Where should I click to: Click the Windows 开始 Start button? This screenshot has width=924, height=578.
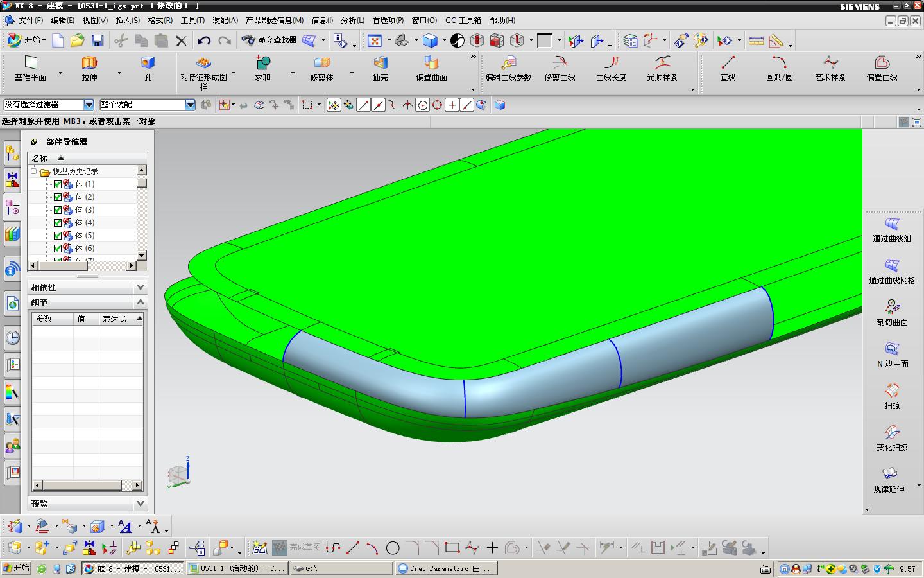pos(16,568)
